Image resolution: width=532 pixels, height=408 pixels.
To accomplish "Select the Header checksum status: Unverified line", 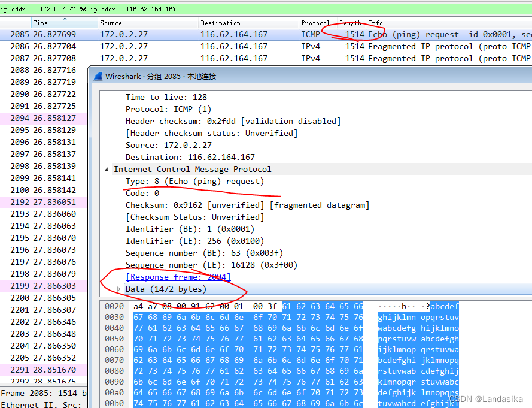I will point(212,133).
